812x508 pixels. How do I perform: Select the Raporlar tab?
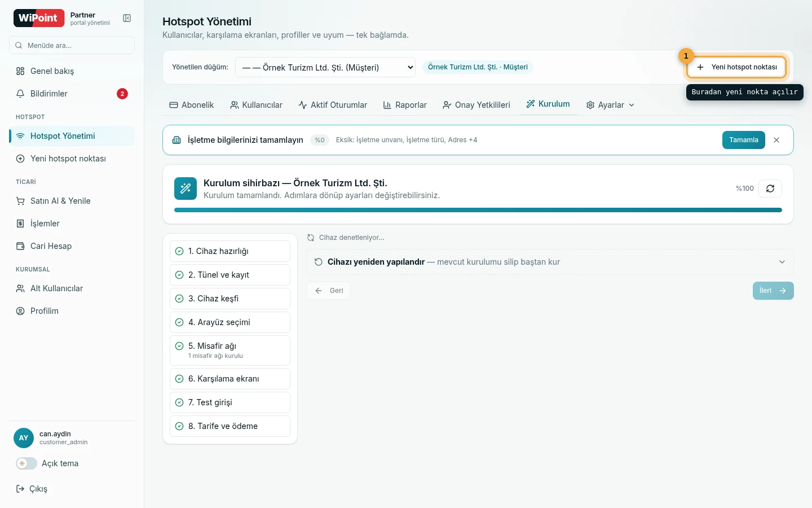(405, 105)
